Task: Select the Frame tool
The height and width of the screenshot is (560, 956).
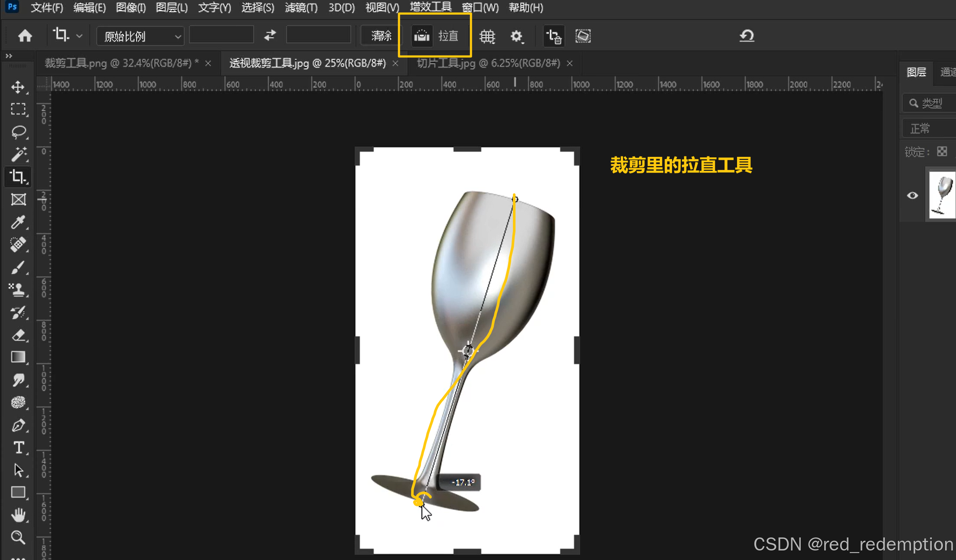Action: point(18,199)
